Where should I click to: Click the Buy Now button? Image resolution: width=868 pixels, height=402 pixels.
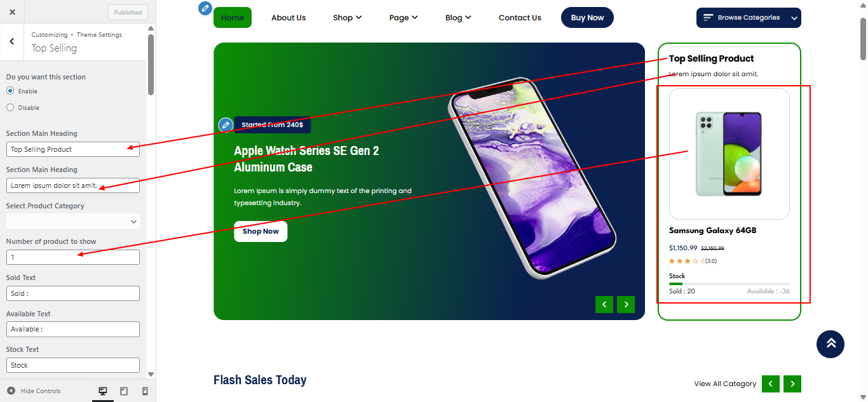pos(587,18)
